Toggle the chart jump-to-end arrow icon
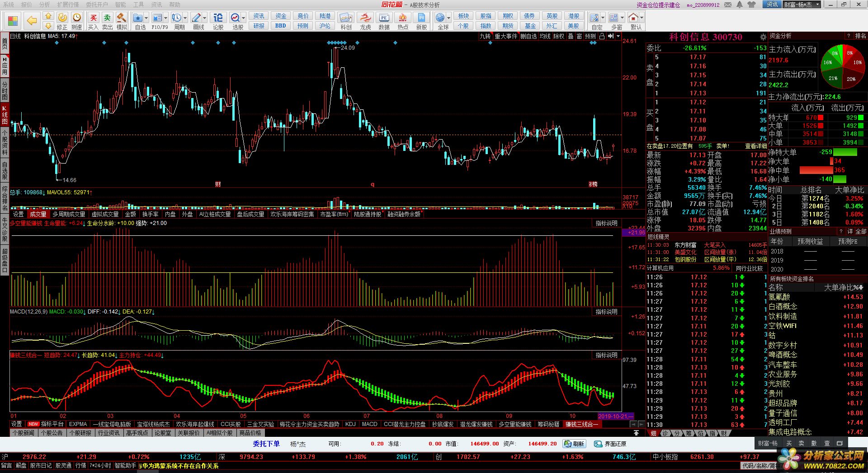The image size is (868, 473). click(611, 36)
